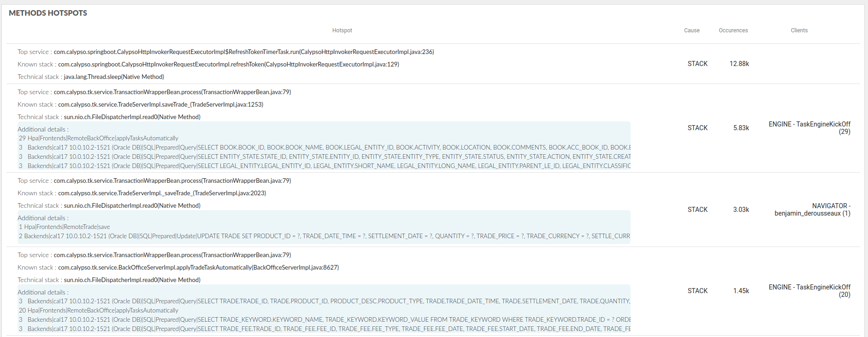Click FileDispatcherImpl.read0 technical stack in 3.03k row
The width and height of the screenshot is (868, 337).
pyautogui.click(x=109, y=205)
